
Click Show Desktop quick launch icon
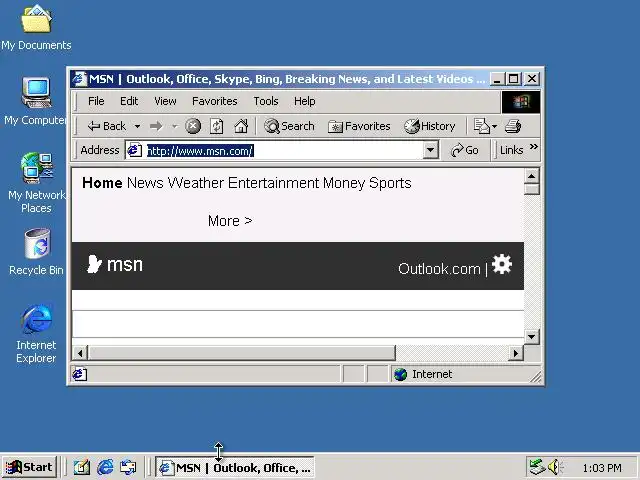coord(82,467)
